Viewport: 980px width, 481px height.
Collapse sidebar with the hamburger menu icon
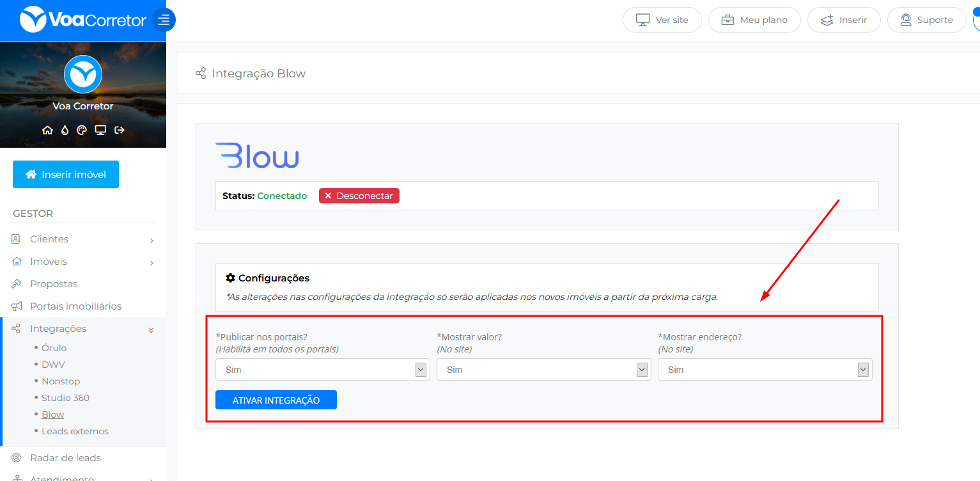point(164,20)
